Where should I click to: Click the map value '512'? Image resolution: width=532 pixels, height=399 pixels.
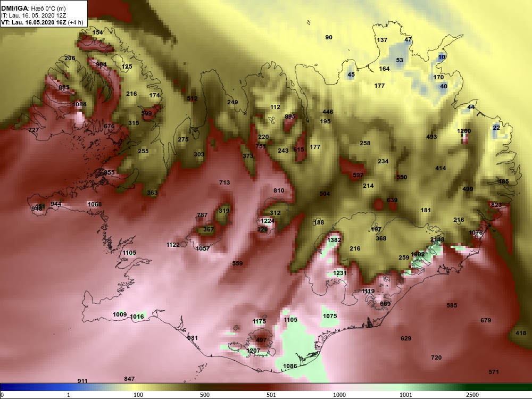click(x=192, y=98)
